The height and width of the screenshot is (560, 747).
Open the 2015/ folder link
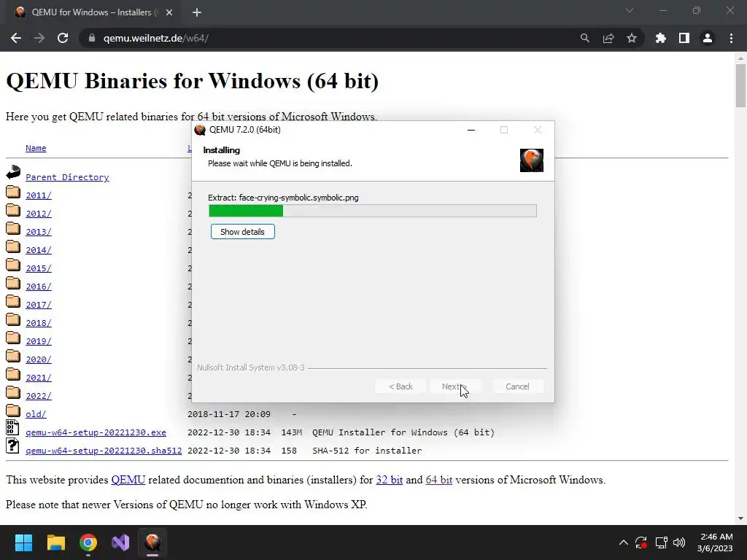39,268
